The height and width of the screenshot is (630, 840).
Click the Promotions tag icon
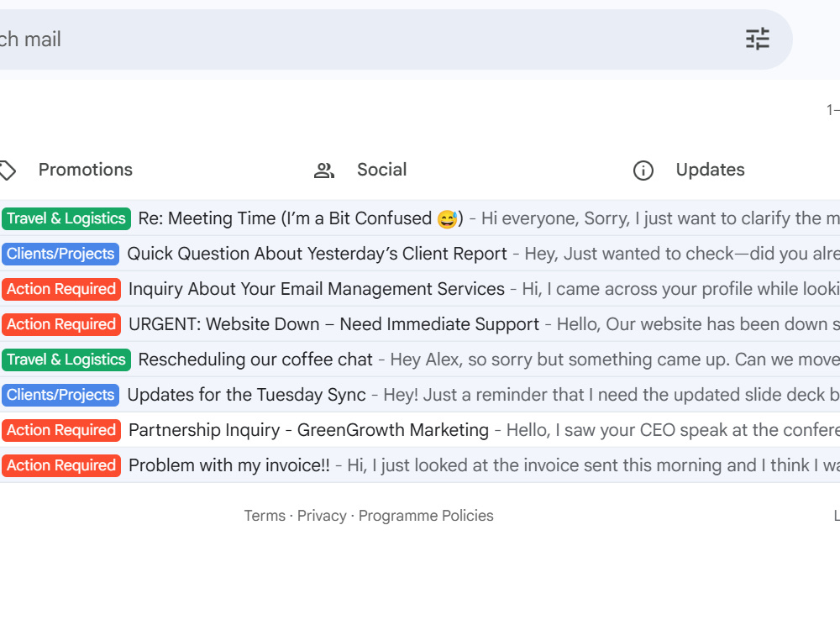point(7,171)
